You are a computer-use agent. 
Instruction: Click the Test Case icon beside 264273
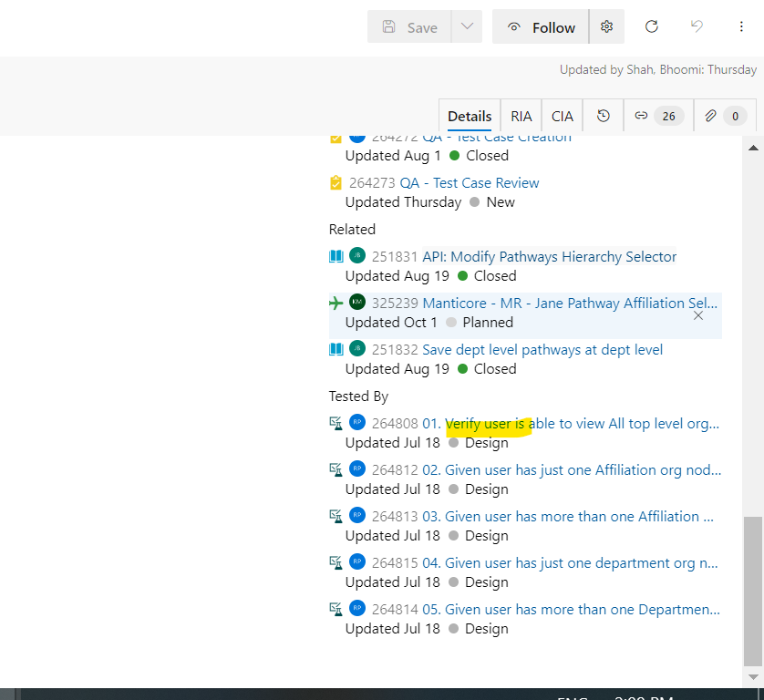click(336, 182)
